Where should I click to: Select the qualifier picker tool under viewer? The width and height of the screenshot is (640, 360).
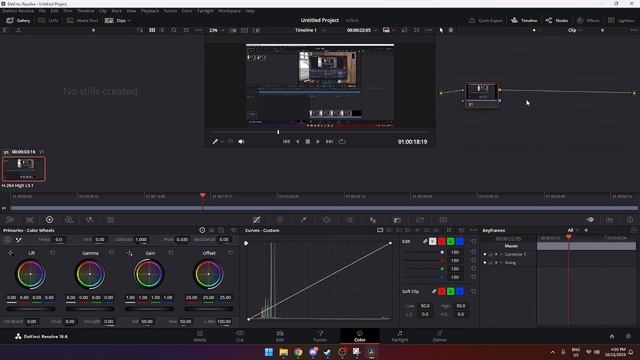point(215,142)
